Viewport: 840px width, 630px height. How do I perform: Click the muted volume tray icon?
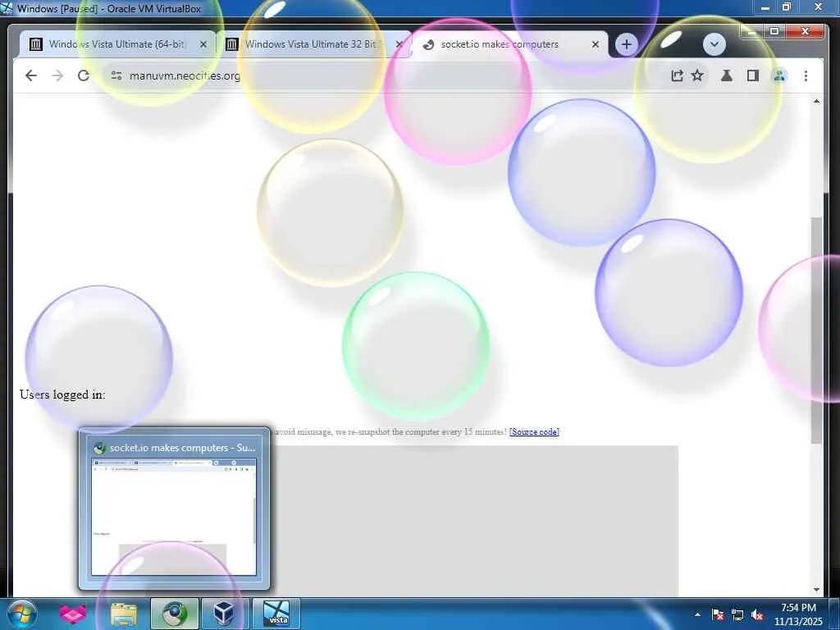pos(757,615)
